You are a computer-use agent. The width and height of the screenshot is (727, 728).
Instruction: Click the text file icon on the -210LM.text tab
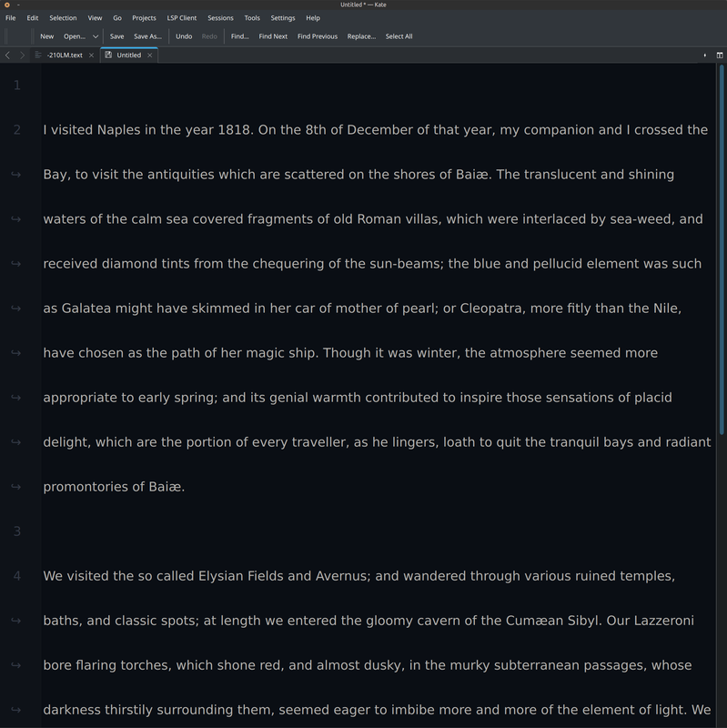coord(38,55)
